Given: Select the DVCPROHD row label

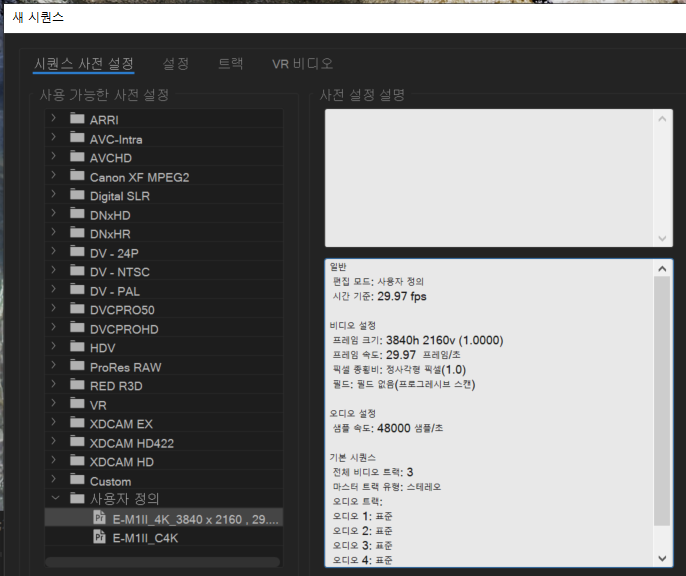Looking at the screenshot, I should tap(124, 329).
